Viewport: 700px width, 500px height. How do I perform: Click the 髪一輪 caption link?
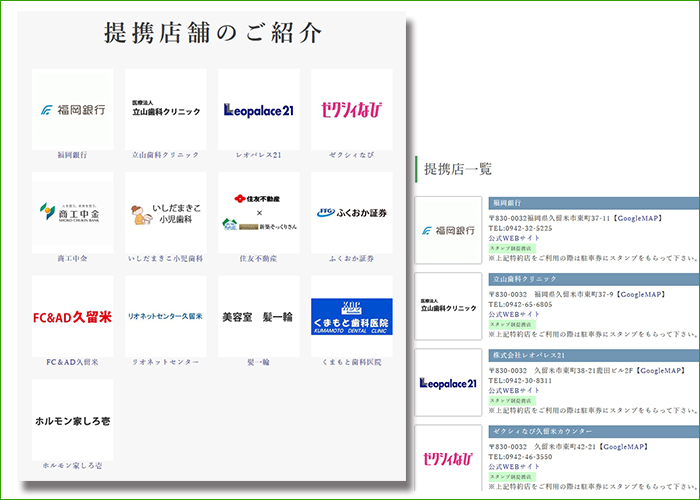pyautogui.click(x=258, y=362)
